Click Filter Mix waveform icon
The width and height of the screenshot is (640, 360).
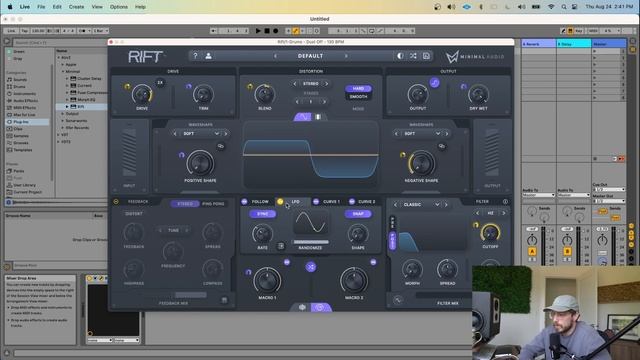(398, 300)
